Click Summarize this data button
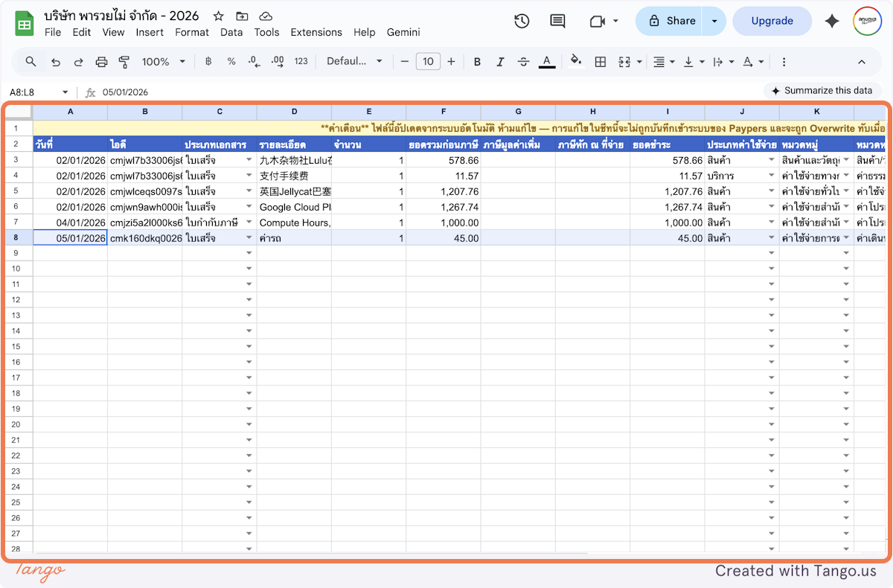The height and width of the screenshot is (588, 893). tap(822, 91)
